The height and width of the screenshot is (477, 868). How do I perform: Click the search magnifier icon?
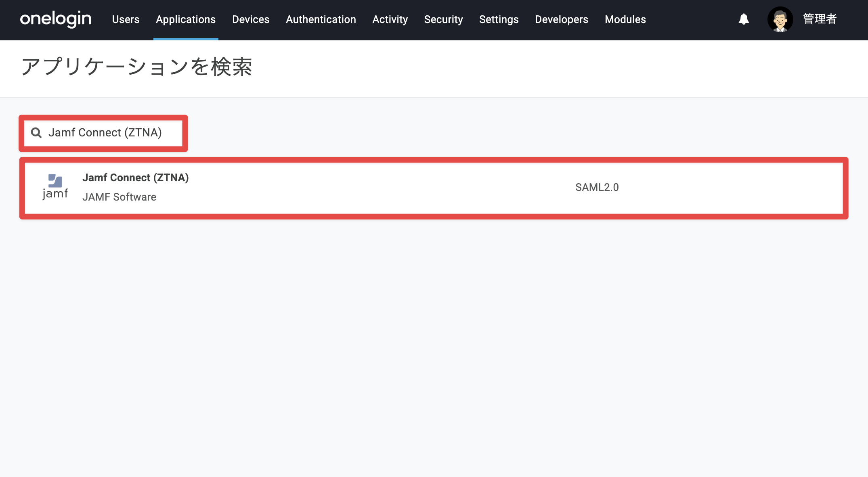coord(36,132)
